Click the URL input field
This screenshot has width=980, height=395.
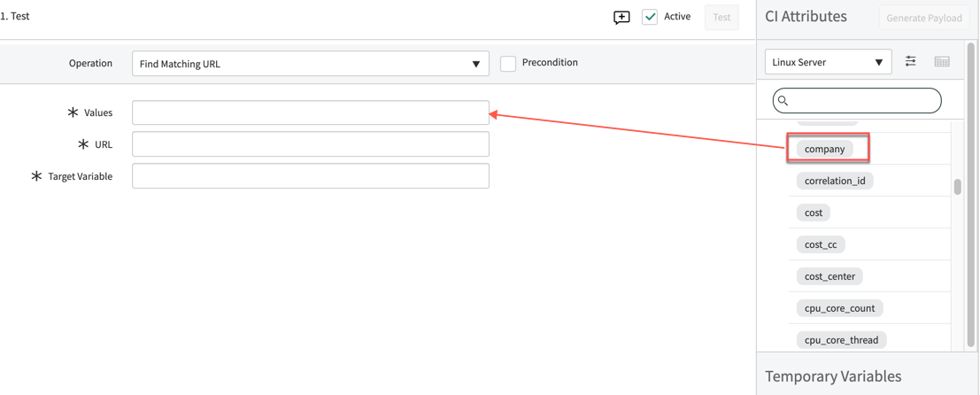[311, 143]
